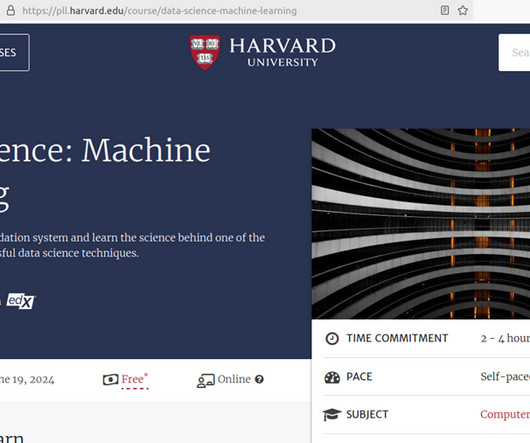Click the date ending 19, 2024
Viewport: 530px width, 443px height.
(27, 380)
